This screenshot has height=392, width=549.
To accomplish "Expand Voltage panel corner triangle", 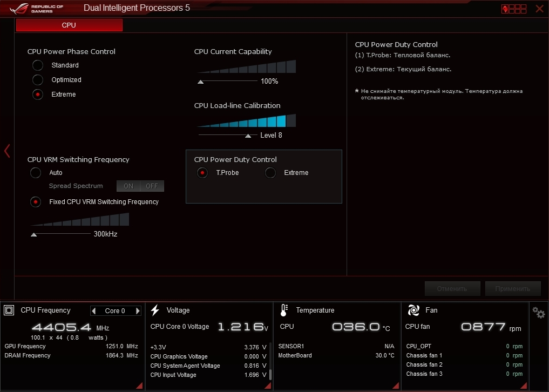I will 268,386.
